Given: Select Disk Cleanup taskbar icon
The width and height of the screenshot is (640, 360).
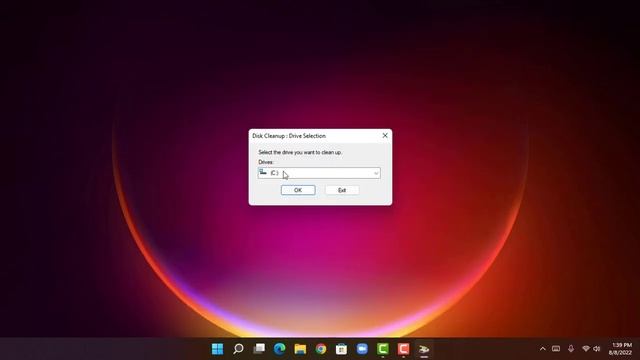Looking at the screenshot, I should (424, 349).
